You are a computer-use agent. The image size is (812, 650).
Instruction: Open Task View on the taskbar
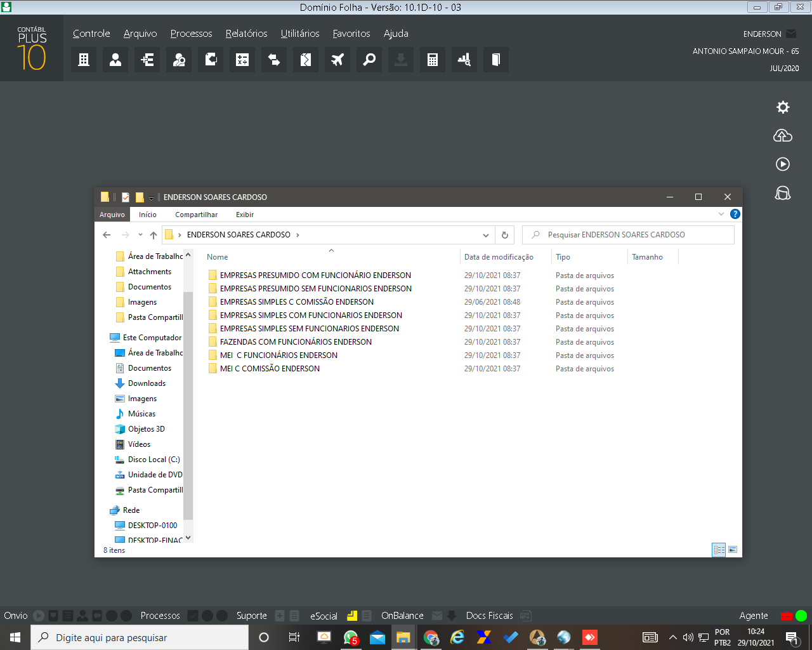tap(294, 637)
